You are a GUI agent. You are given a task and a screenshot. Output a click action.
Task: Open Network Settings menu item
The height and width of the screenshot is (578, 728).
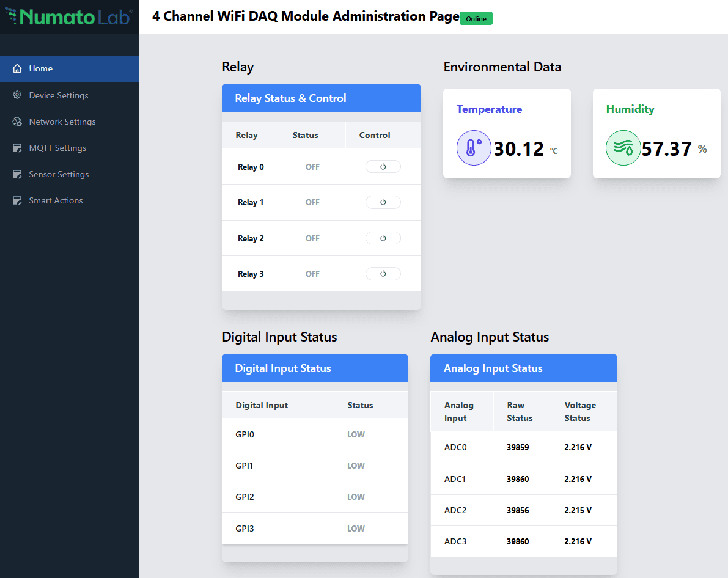tap(62, 122)
